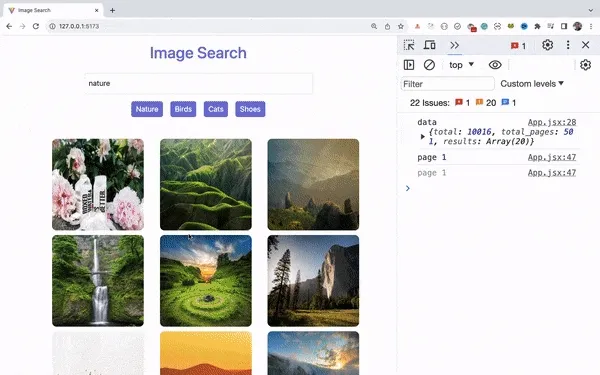Bookmark this page with star icon

[401, 26]
